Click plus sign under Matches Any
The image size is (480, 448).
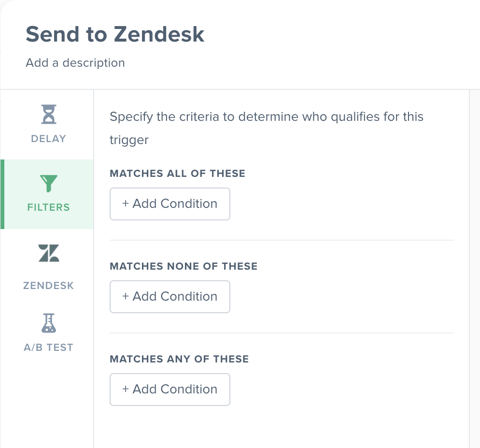[125, 390]
